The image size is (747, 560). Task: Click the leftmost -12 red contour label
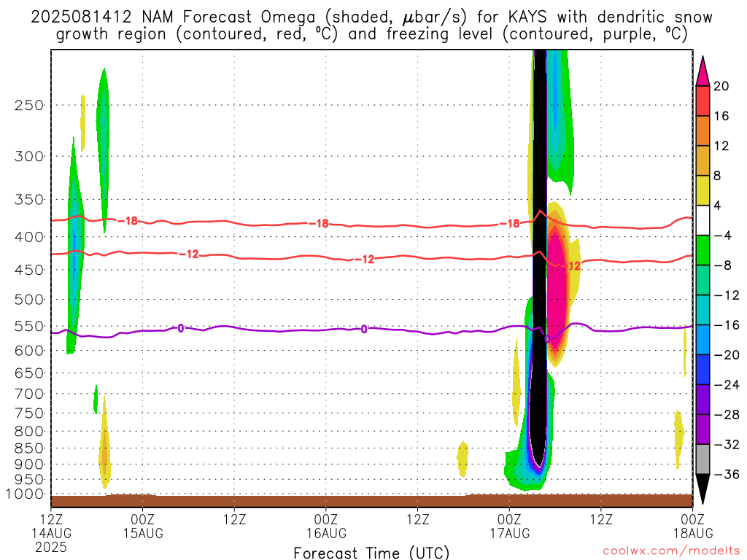click(x=189, y=254)
